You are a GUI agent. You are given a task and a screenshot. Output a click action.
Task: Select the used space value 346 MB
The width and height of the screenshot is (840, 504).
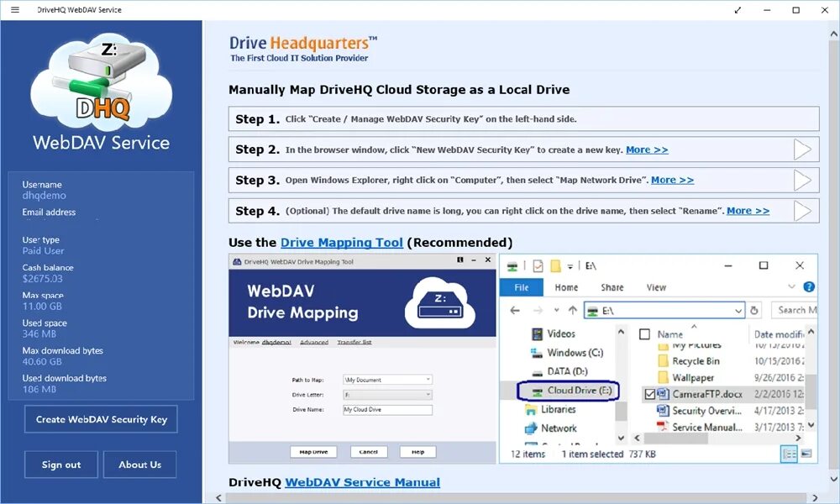click(x=39, y=333)
